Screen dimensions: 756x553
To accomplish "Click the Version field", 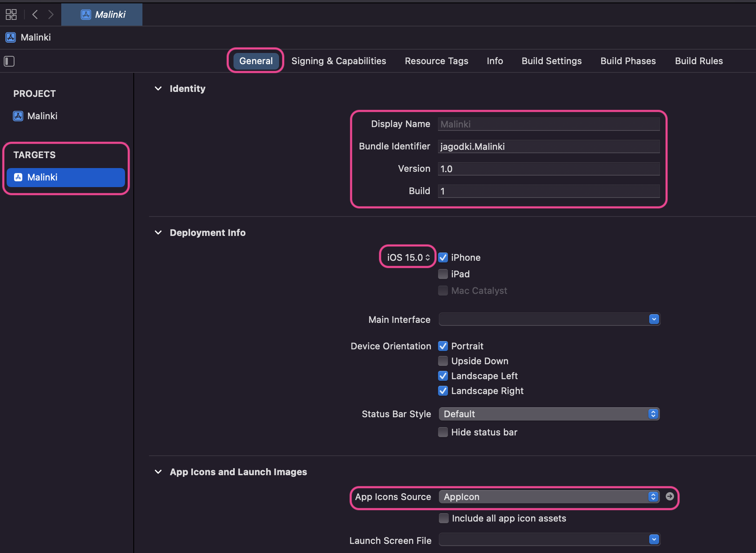I will point(549,169).
